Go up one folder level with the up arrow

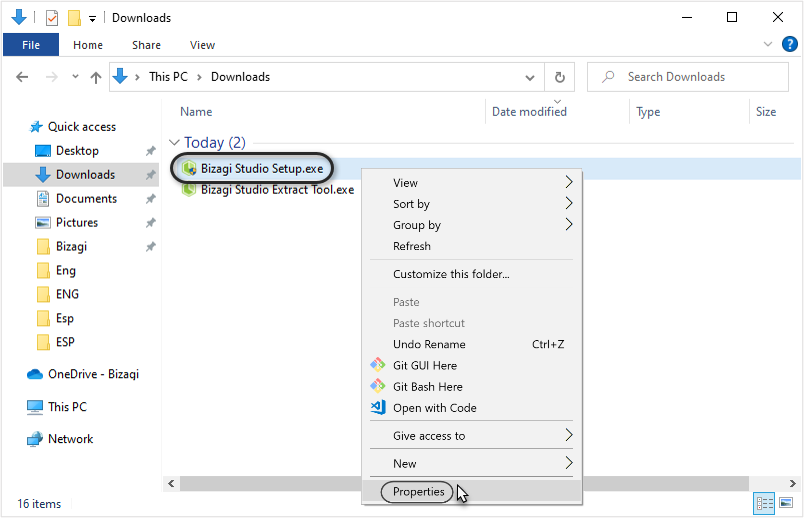click(95, 77)
